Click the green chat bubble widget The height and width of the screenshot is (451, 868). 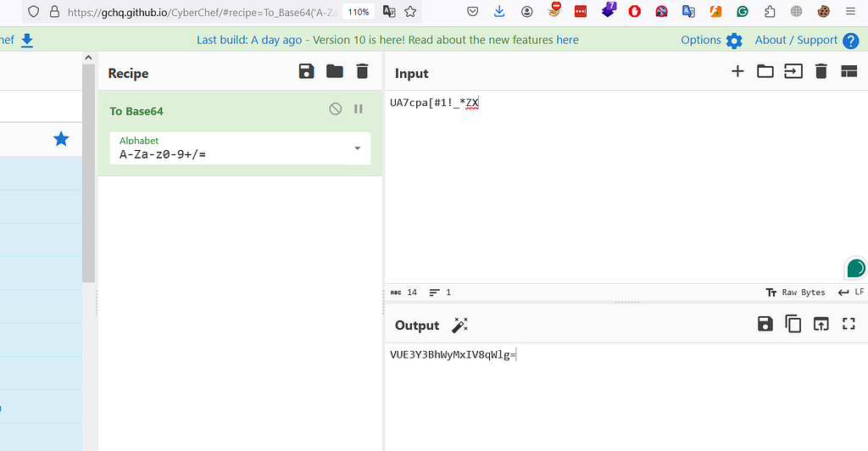[855, 269]
